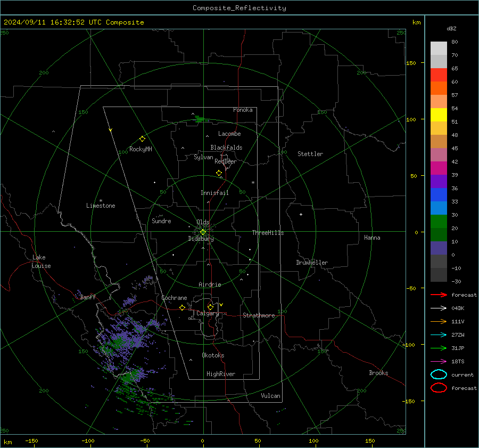Click the ThreeHills town label

pos(268,233)
